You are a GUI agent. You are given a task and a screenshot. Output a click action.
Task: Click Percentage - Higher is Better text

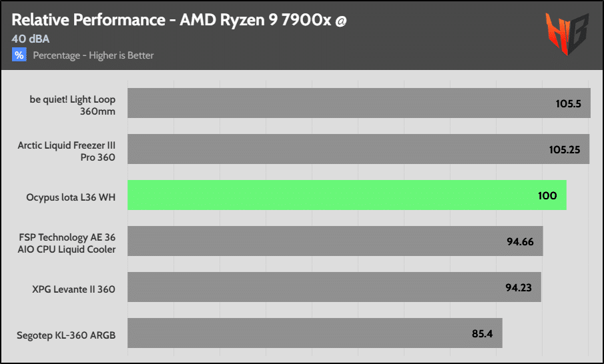pyautogui.click(x=93, y=55)
